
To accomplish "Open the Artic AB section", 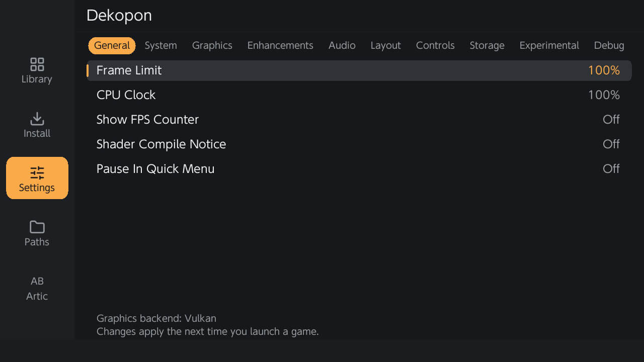I will click(37, 288).
